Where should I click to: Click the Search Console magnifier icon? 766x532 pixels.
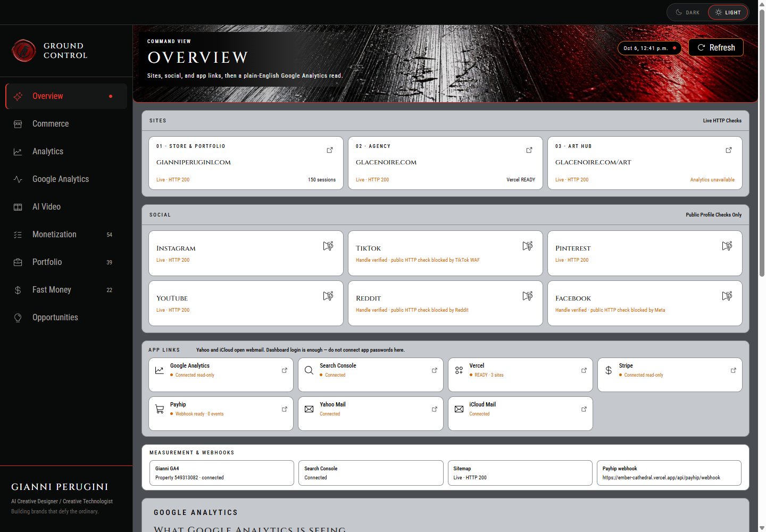point(309,370)
